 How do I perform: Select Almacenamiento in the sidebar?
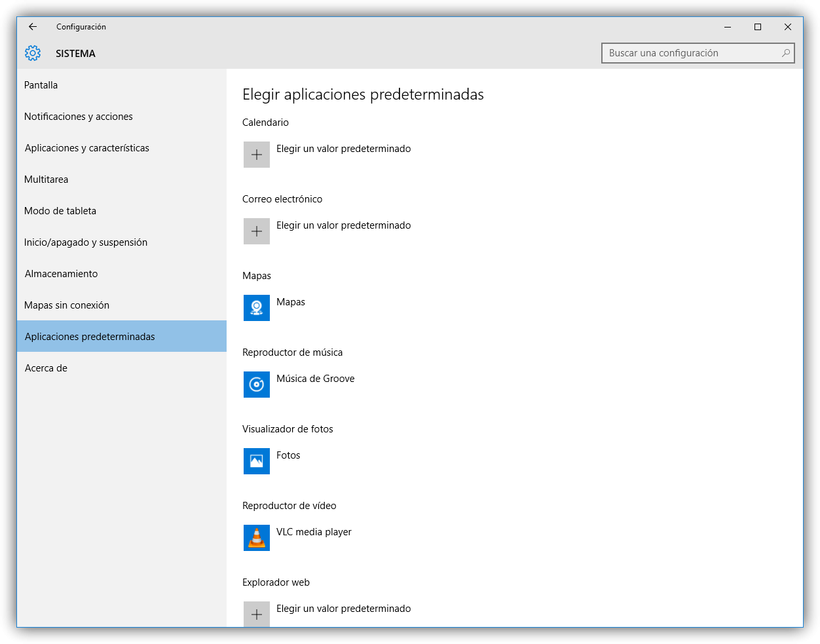coord(122,274)
